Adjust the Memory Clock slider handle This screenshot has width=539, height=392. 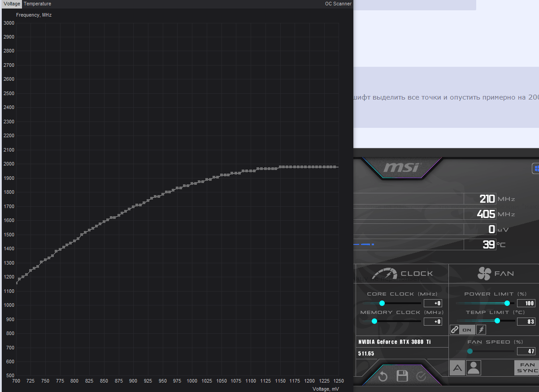(374, 321)
